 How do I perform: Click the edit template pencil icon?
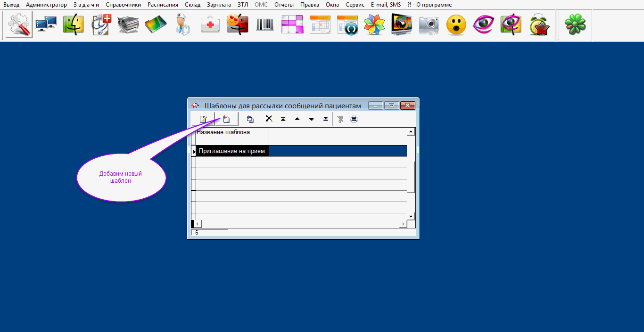pos(203,119)
